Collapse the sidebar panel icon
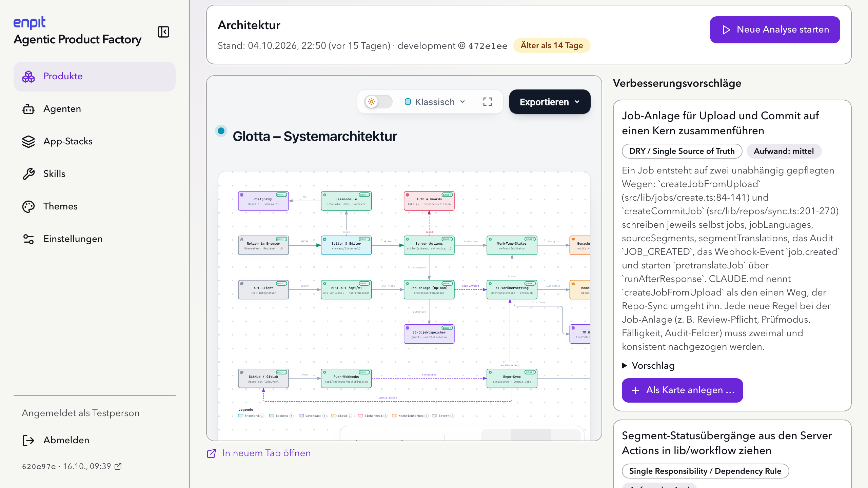The width and height of the screenshot is (868, 488). pos(163,32)
